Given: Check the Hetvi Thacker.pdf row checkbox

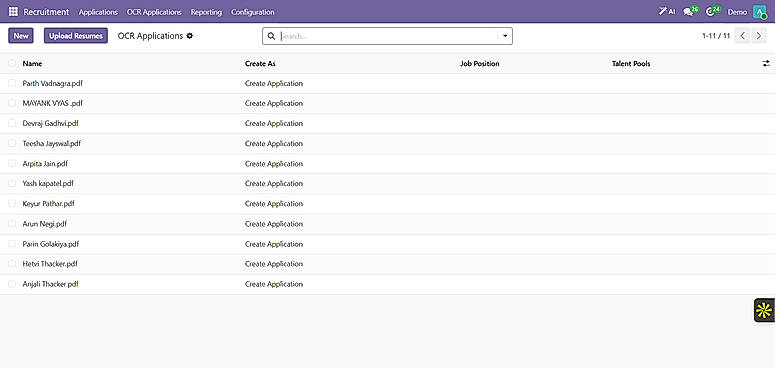Looking at the screenshot, I should [12, 264].
